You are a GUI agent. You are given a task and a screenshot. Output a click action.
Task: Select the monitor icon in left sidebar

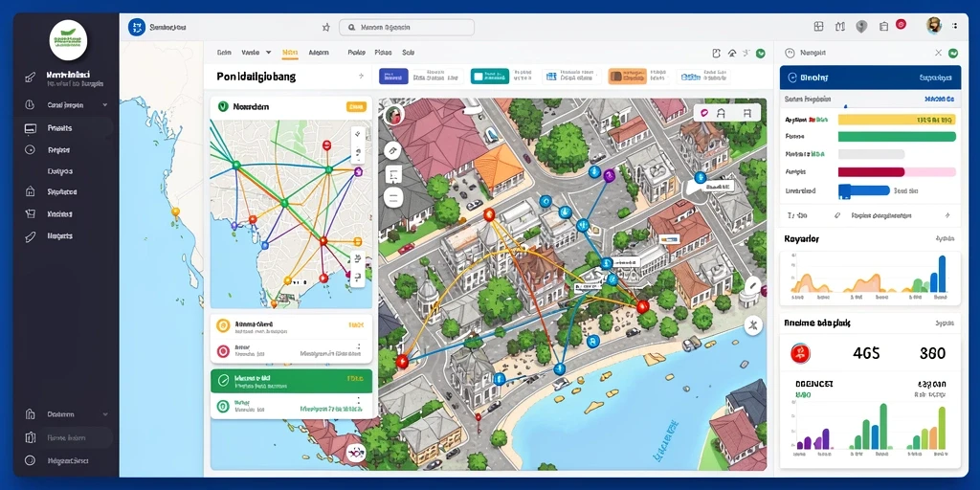coord(30,128)
